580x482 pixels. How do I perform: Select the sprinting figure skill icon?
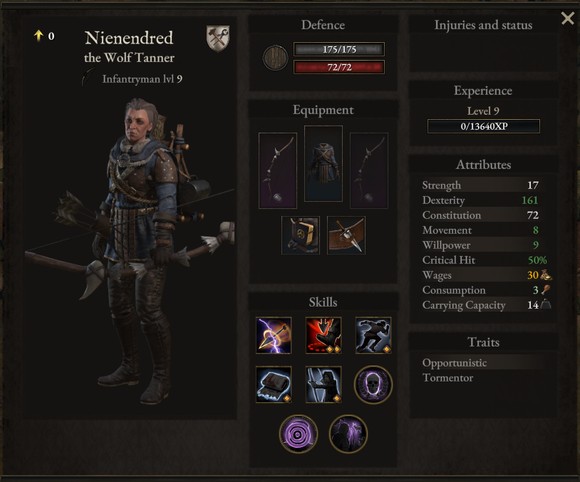click(373, 335)
